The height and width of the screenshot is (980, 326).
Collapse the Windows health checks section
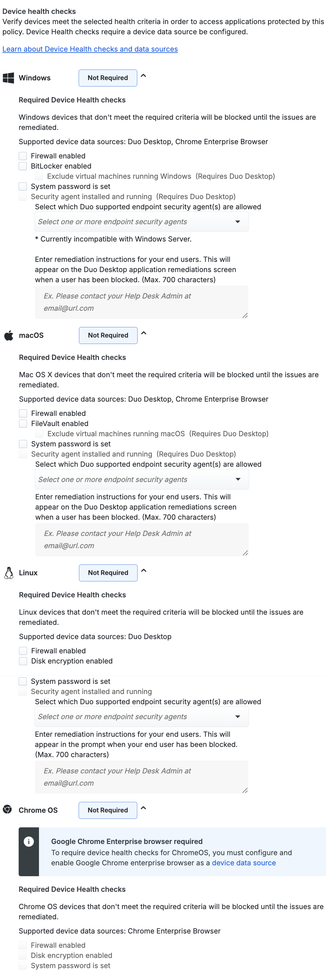coord(143,76)
